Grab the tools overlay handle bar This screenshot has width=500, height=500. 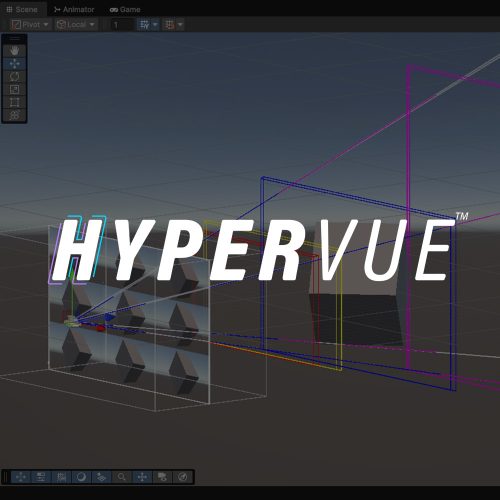(x=14, y=39)
